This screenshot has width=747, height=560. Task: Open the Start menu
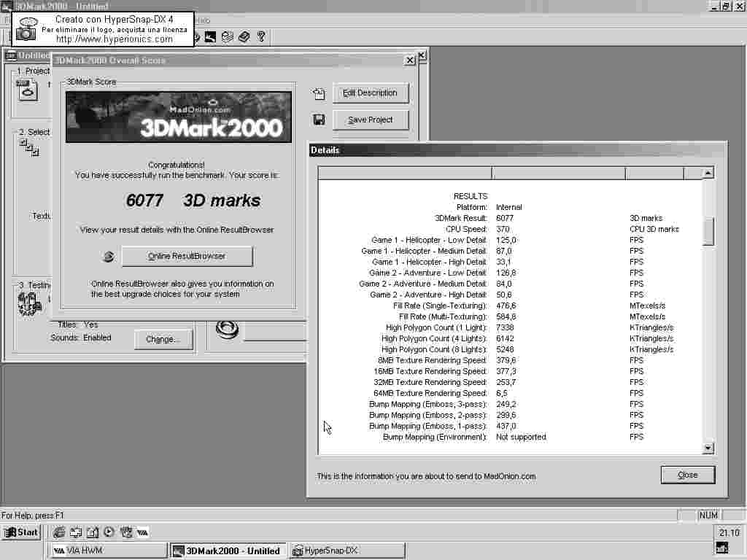coord(21,532)
